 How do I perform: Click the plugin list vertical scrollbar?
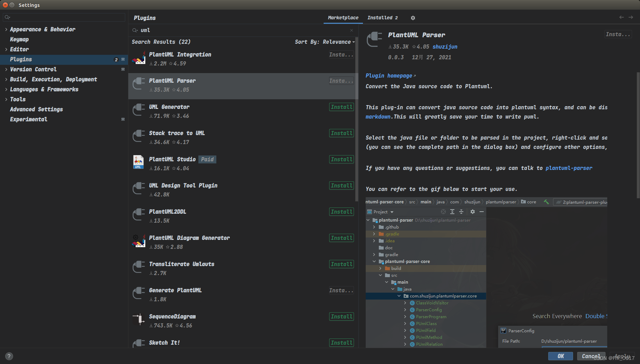pos(357,119)
